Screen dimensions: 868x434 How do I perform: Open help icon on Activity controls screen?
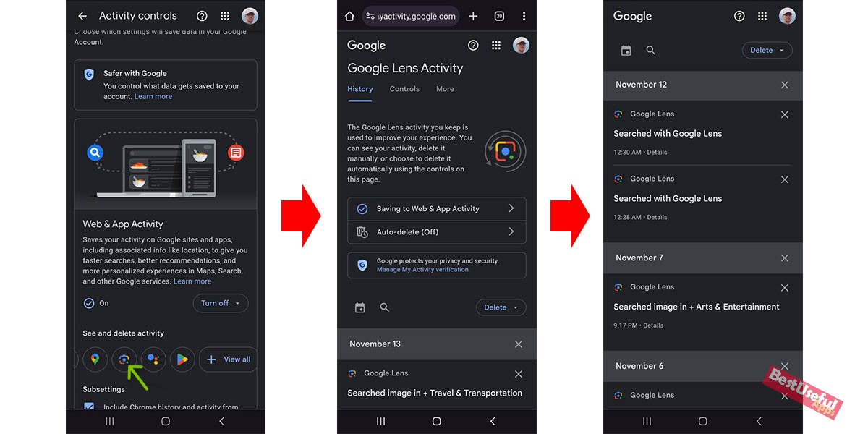202,16
